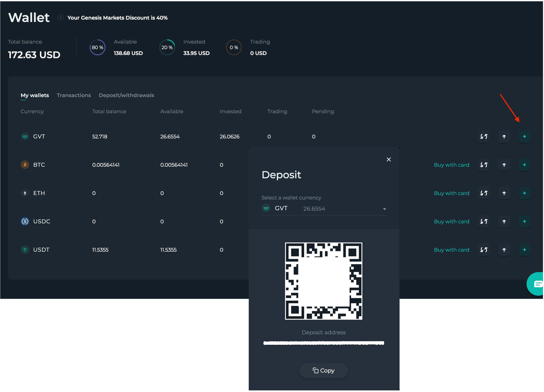The height and width of the screenshot is (392, 544).
Task: Expand the wallet currency dropdown arrow
Action: [384, 209]
